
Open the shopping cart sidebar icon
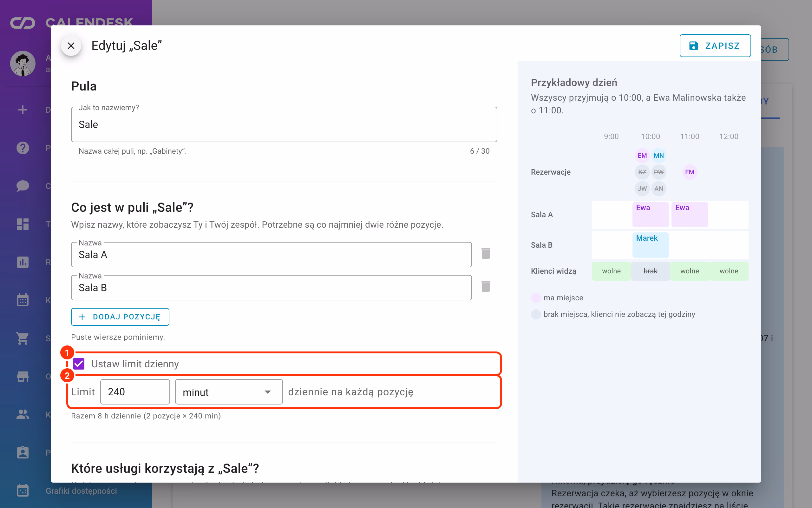tap(23, 338)
